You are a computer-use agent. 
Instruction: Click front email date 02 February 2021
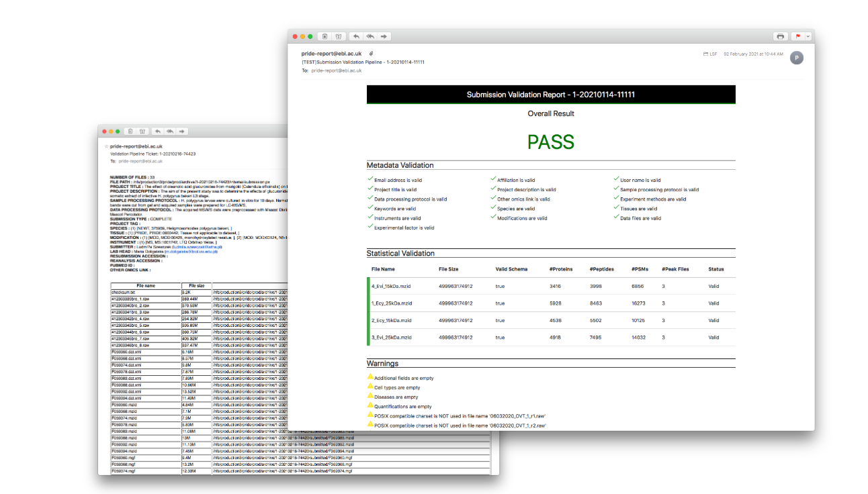753,54
